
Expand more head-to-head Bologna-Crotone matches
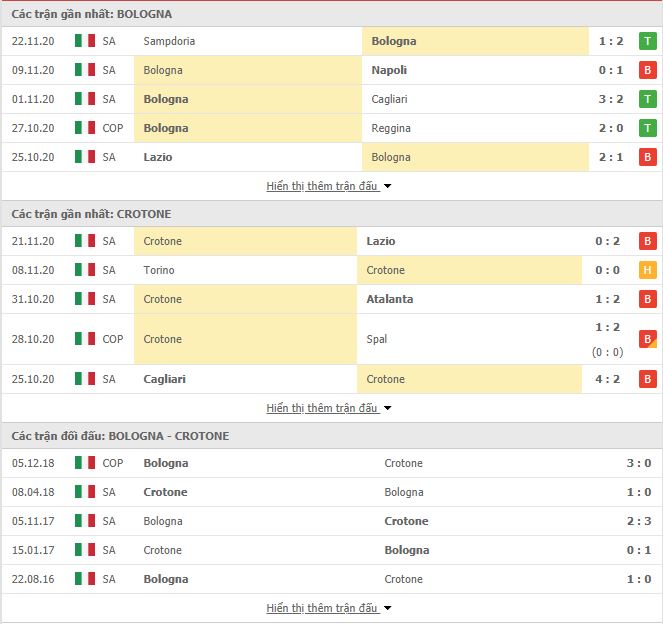click(329, 608)
